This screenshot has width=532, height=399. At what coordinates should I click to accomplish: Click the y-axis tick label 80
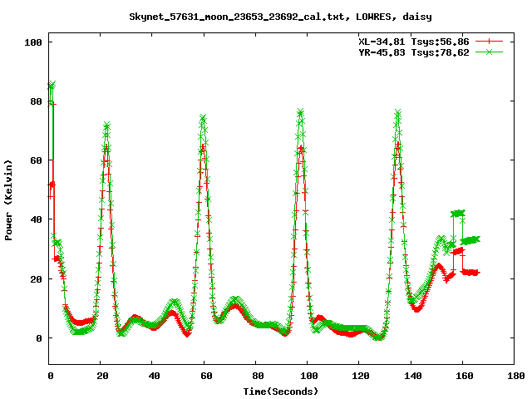point(37,101)
